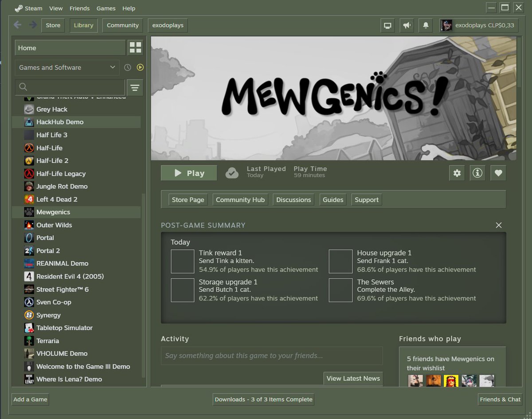This screenshot has height=419, width=532.
Task: Open game info icon
Action: (477, 173)
